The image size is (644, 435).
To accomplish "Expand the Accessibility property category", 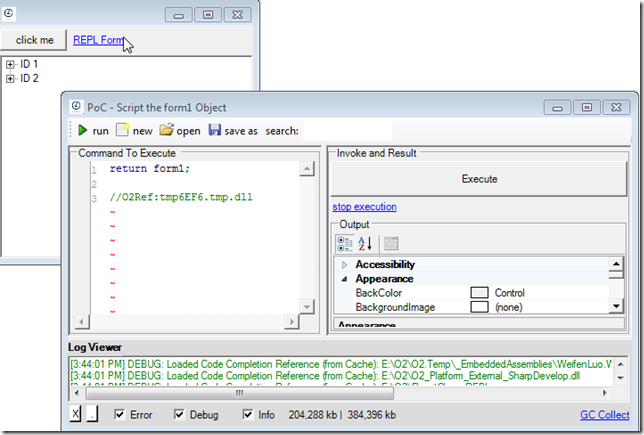I will click(x=345, y=265).
